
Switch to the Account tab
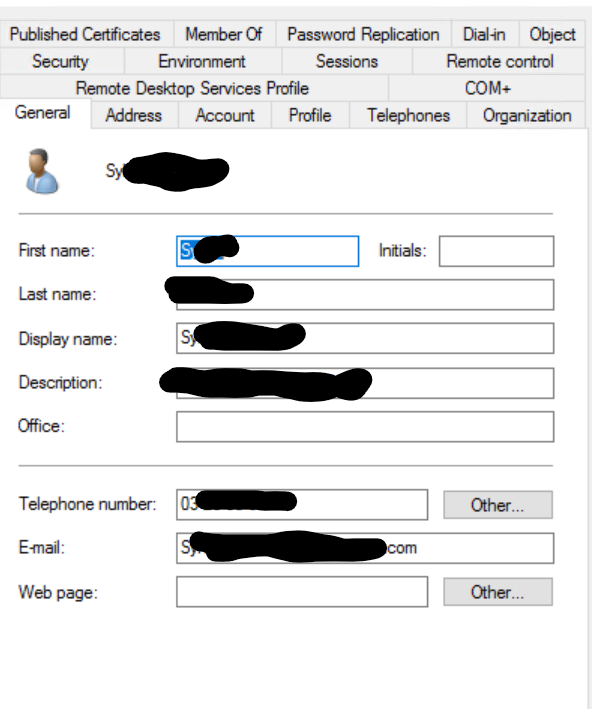[x=225, y=115]
